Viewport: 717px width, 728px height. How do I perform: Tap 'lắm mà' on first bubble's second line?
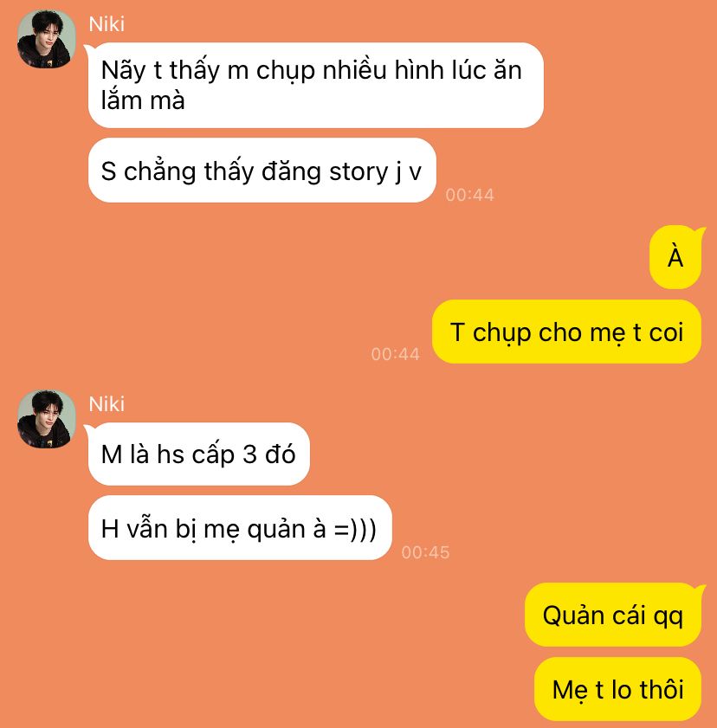coord(143,100)
